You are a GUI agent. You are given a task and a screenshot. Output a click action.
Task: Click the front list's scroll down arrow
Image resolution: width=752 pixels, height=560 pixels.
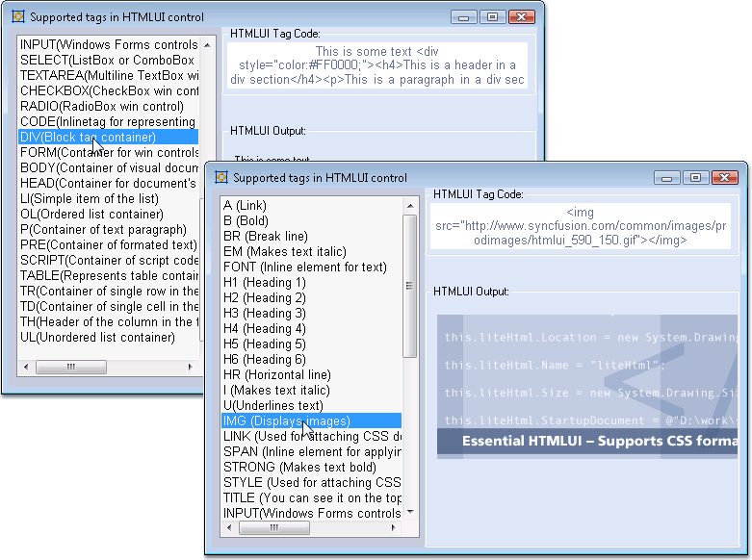410,512
